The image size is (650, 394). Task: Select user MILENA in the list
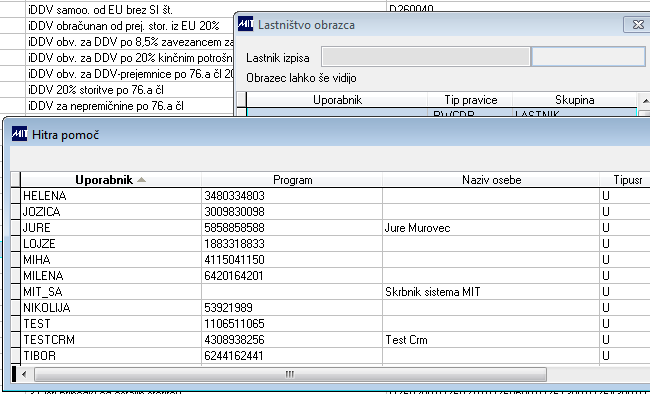[x=43, y=276]
